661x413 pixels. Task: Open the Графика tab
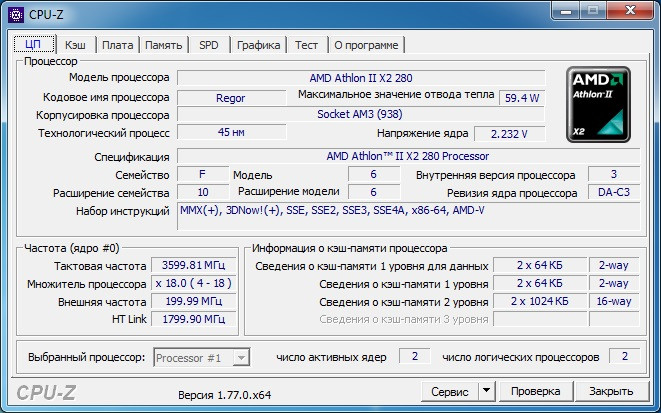tap(258, 45)
